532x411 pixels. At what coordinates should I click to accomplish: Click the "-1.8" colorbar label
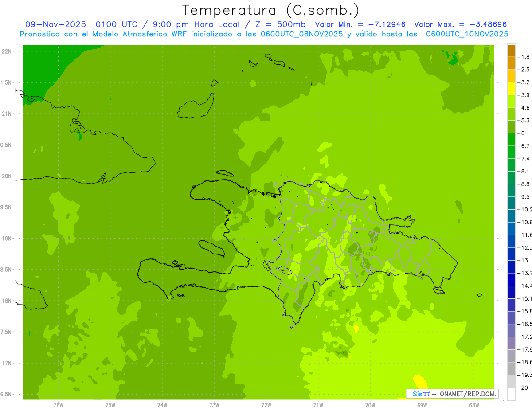pyautogui.click(x=524, y=57)
